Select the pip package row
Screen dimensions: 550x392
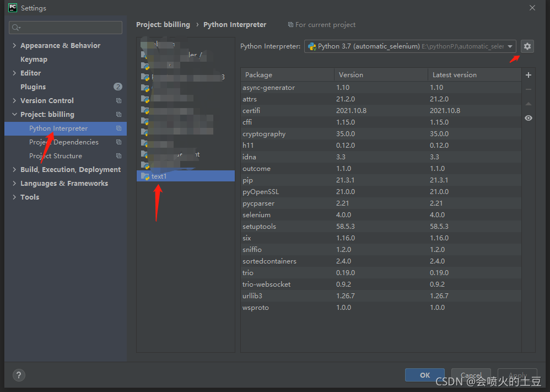coord(381,180)
